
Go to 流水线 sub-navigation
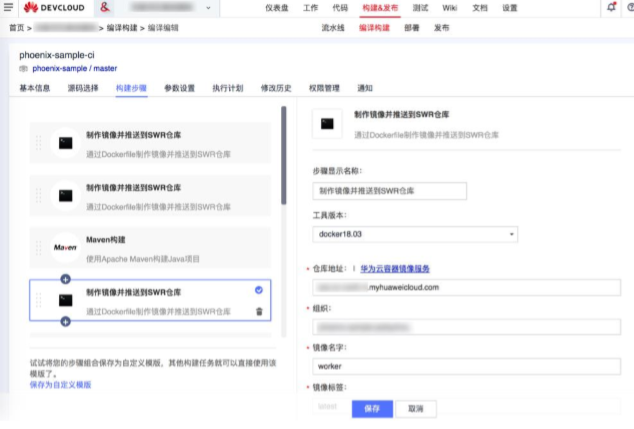[x=333, y=27]
